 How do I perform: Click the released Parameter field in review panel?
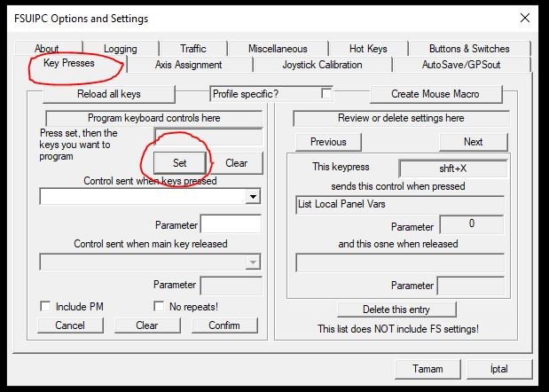tap(471, 286)
